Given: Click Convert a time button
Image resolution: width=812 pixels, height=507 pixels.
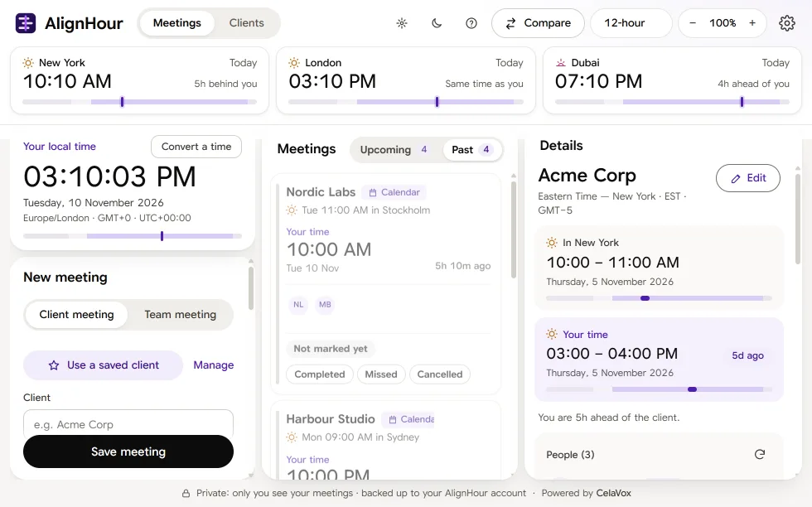Looking at the screenshot, I should click(196, 147).
